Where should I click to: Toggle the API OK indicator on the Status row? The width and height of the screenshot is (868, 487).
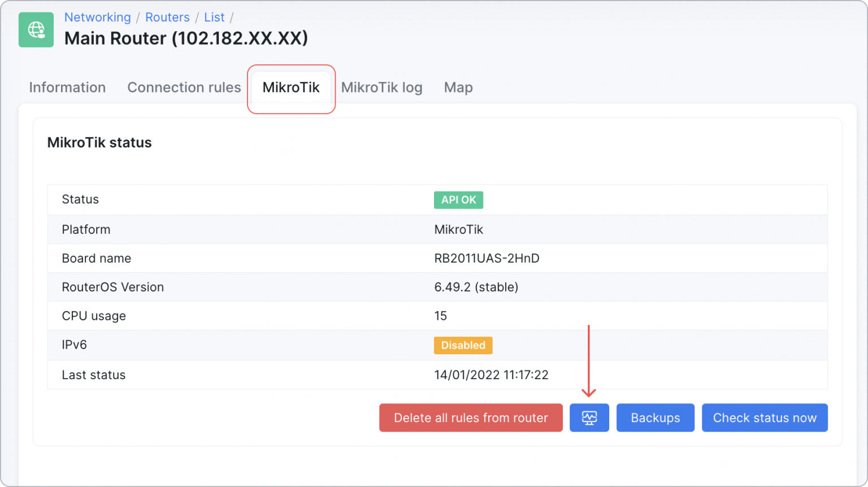coord(458,199)
